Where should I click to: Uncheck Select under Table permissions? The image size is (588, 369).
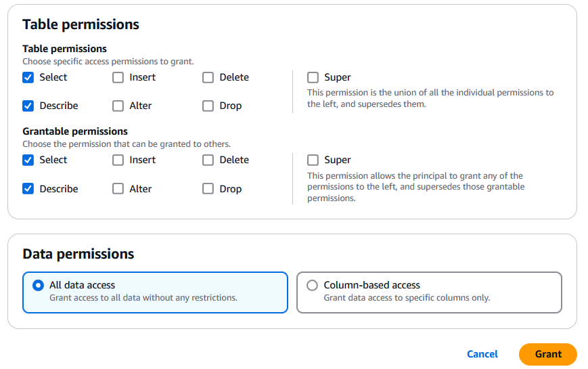(x=28, y=77)
